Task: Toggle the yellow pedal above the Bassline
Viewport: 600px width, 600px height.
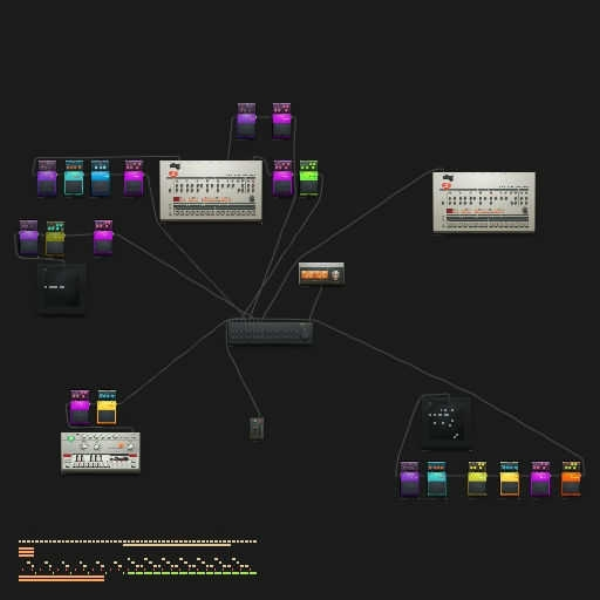Action: tap(106, 414)
